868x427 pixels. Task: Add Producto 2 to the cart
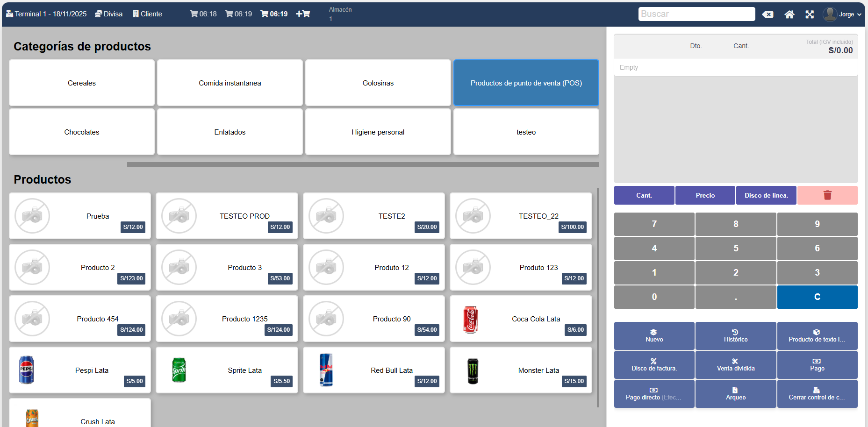coord(80,267)
